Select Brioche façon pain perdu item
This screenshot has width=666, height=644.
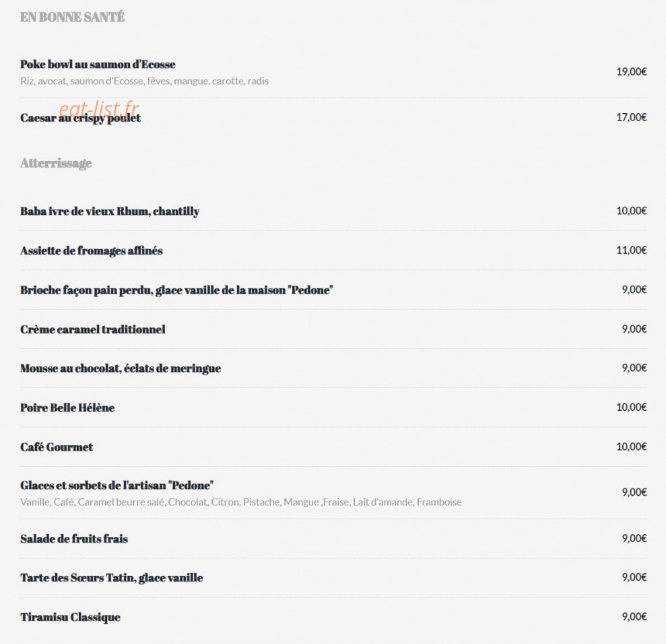[x=176, y=290]
